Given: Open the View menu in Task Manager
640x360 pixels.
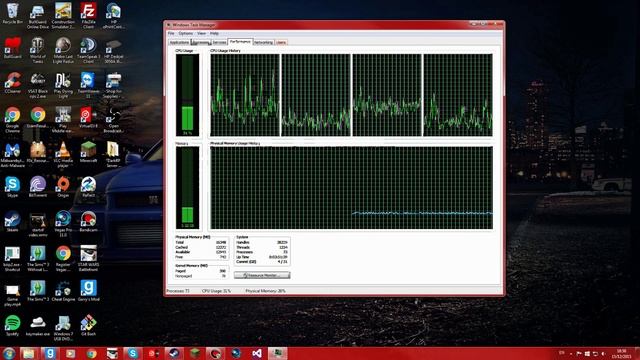Looking at the screenshot, I should (202, 33).
